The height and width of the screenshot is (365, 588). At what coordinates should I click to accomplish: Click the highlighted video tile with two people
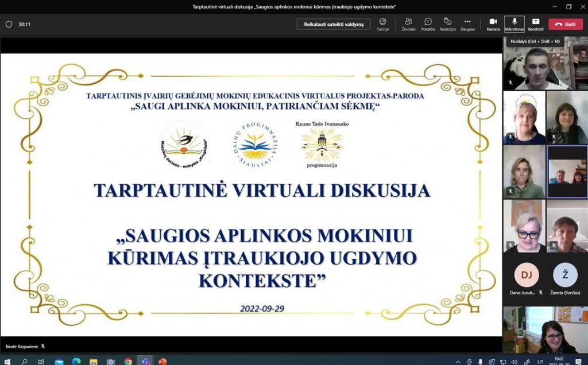[x=567, y=172]
